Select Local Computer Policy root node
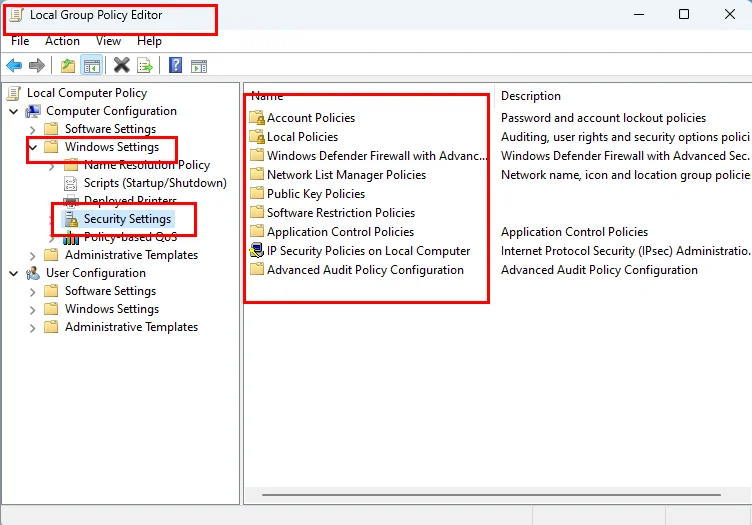The height and width of the screenshot is (525, 752). 87,93
